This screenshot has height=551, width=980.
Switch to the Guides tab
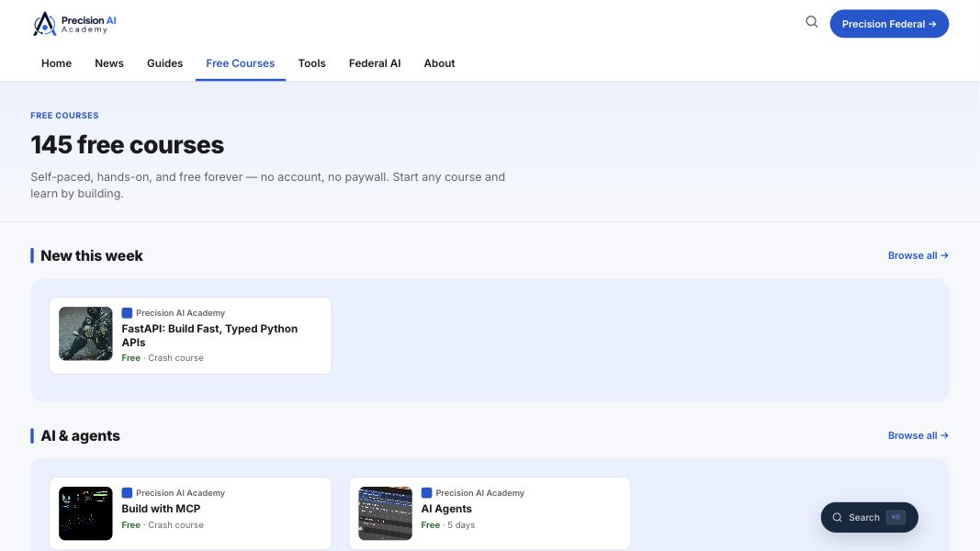165,63
